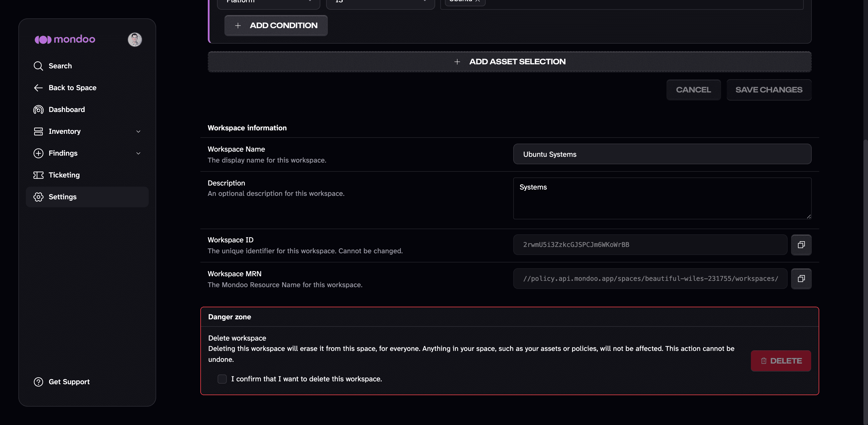Click into the Workspace Name field
This screenshot has width=868, height=425.
662,154
